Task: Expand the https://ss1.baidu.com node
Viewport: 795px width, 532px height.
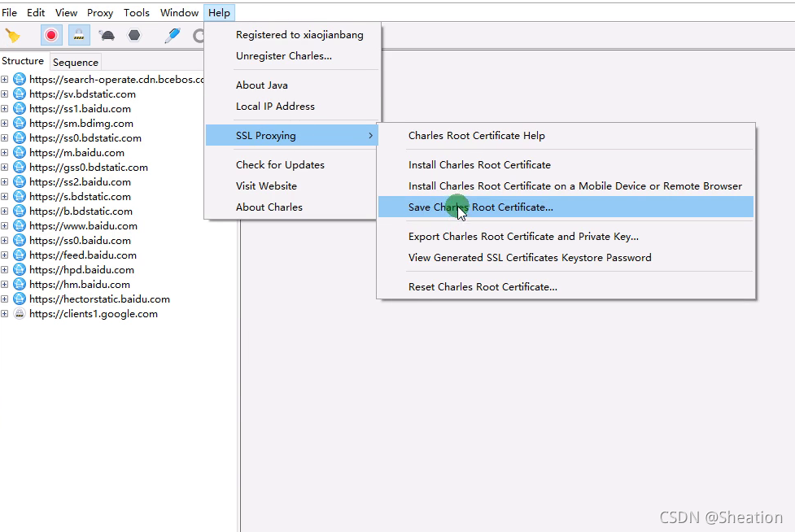Action: pos(5,108)
